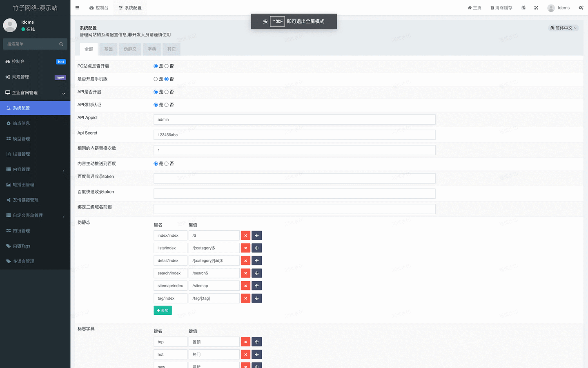
Task: Click the green 追加 add button
Action: click(163, 310)
